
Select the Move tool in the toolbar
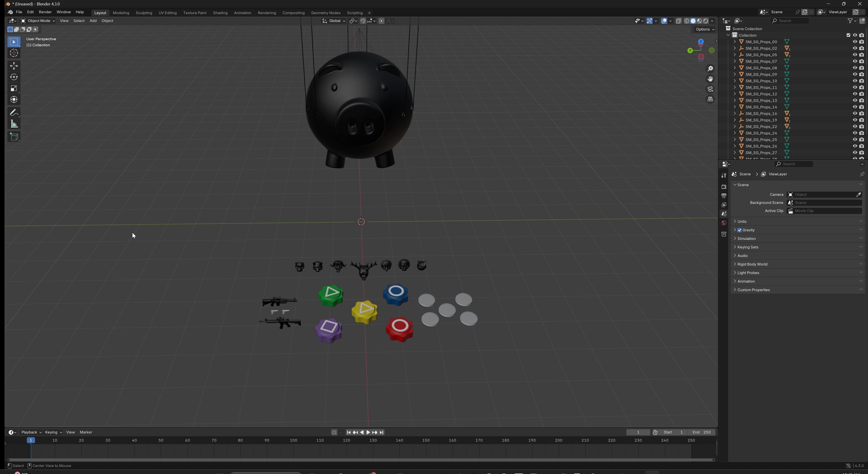(14, 66)
